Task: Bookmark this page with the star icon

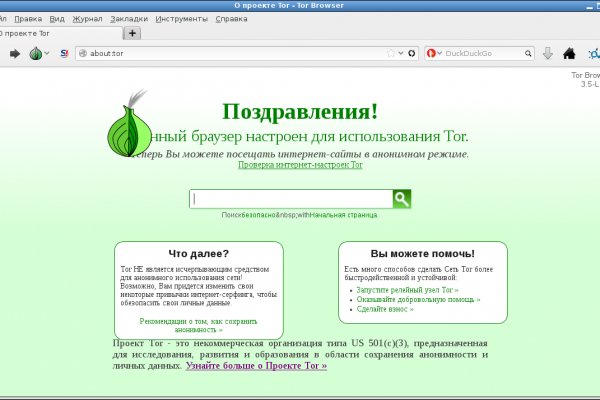Action: (391, 53)
